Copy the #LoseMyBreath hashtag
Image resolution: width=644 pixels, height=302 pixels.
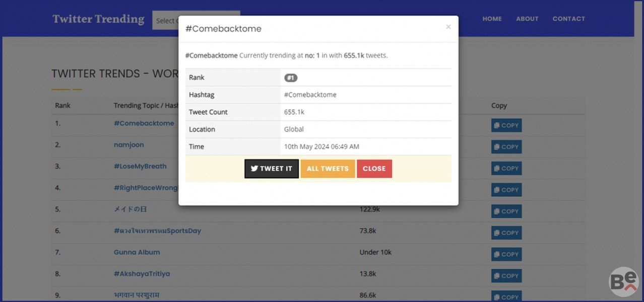(506, 169)
